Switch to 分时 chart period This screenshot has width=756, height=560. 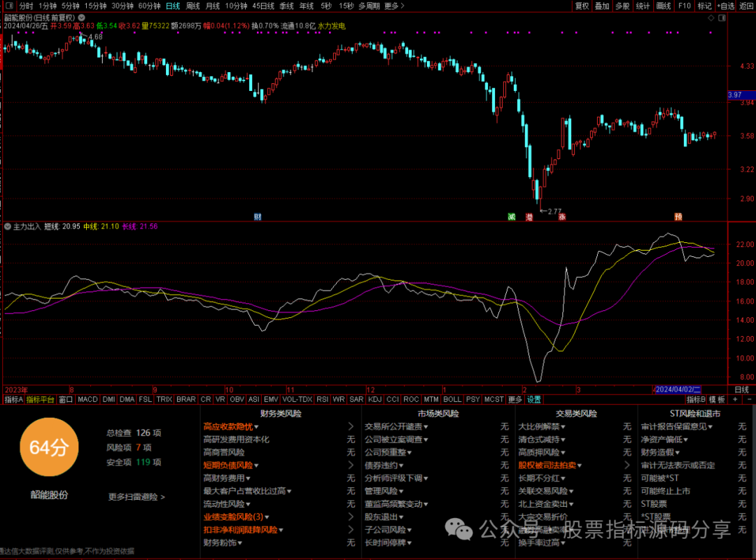point(26,6)
